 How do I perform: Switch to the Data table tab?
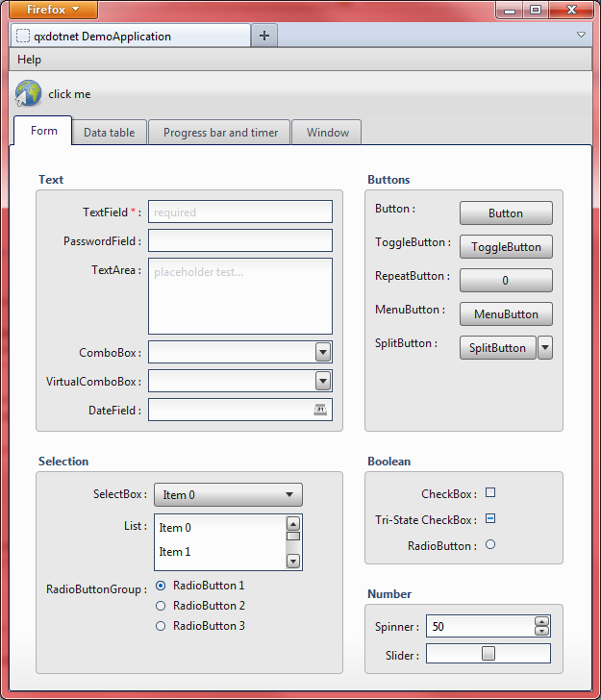[x=109, y=132]
